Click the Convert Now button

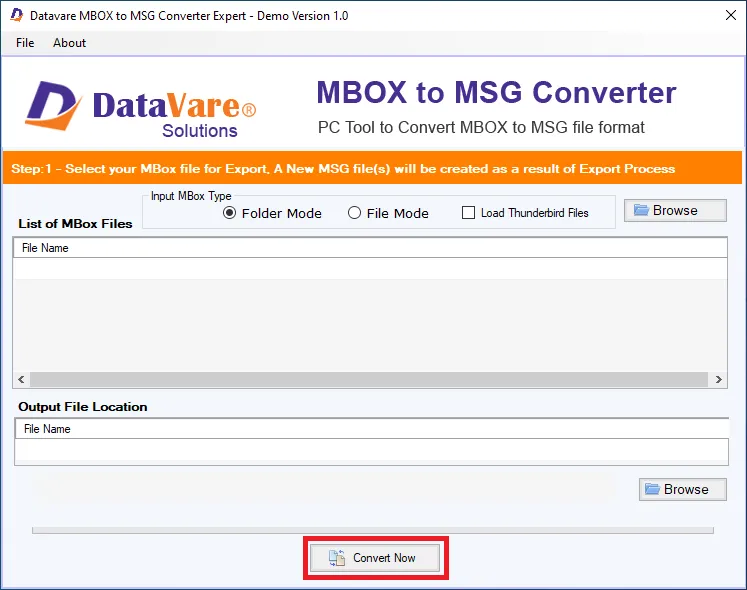(x=375, y=558)
